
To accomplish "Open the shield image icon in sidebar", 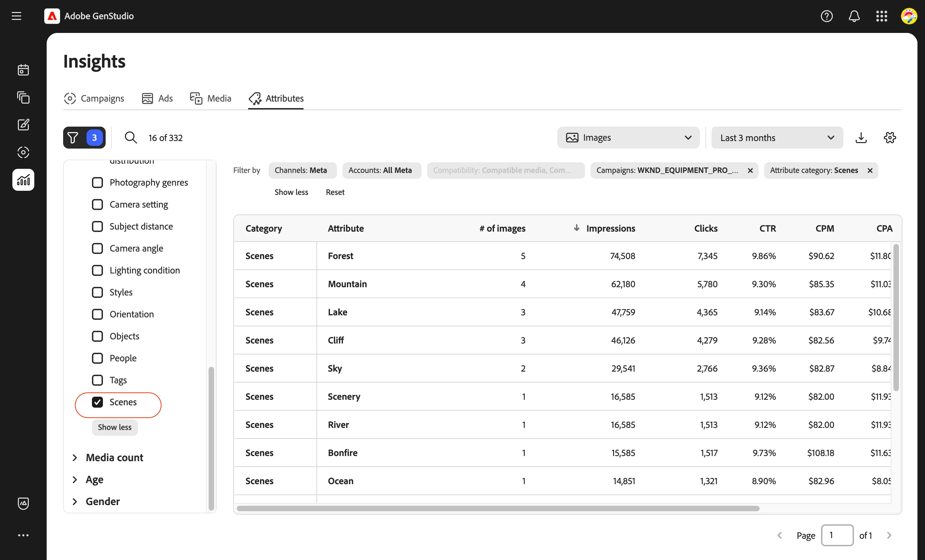I will [23, 503].
